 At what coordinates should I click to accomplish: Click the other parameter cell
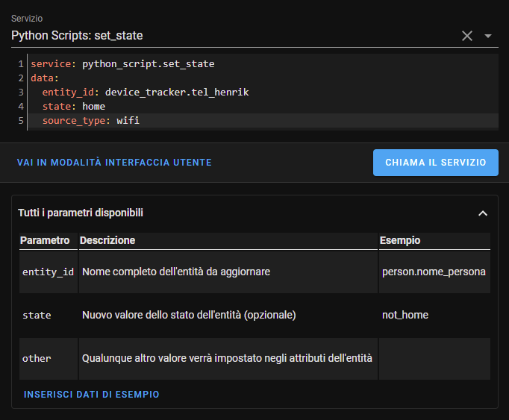tap(49, 359)
